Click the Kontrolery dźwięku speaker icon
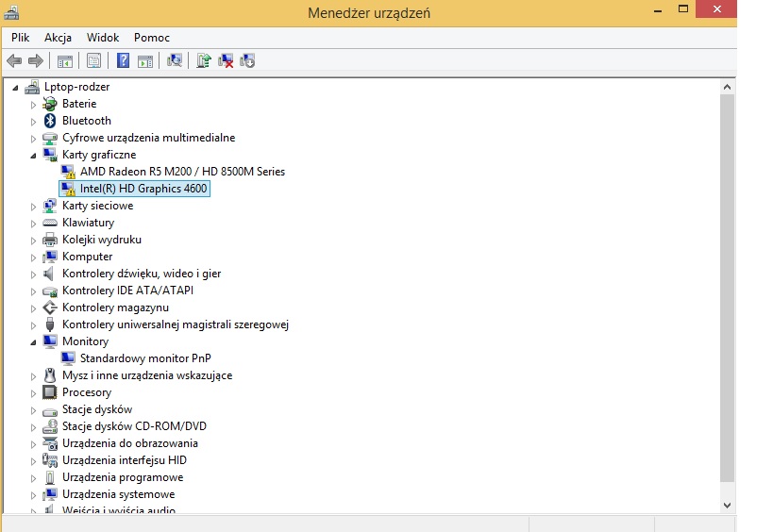The height and width of the screenshot is (532, 773). pyautogui.click(x=49, y=274)
